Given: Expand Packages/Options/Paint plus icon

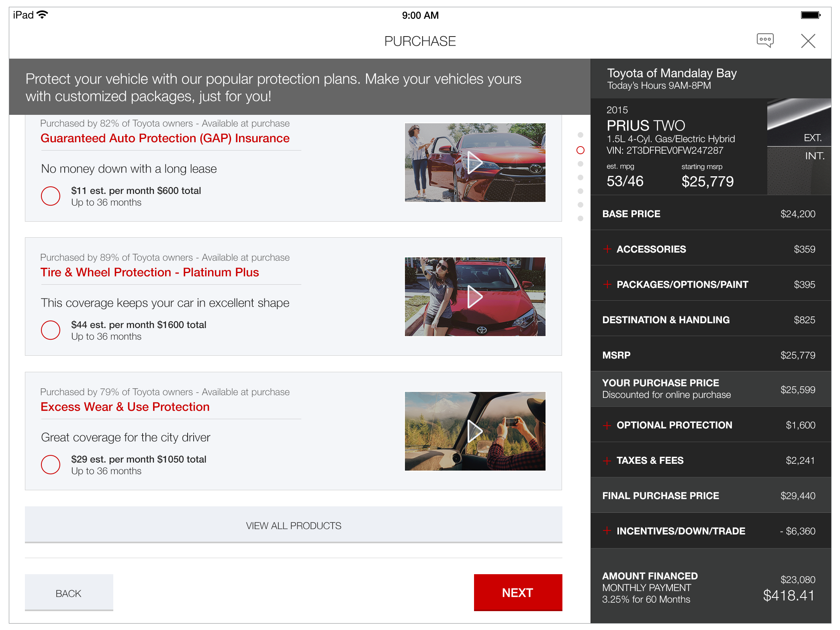Looking at the screenshot, I should click(607, 284).
